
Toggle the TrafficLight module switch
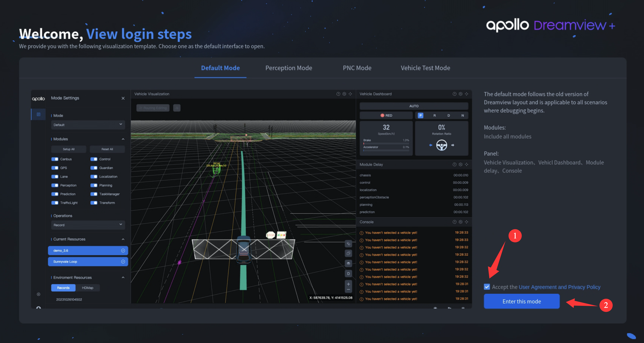[x=55, y=203]
